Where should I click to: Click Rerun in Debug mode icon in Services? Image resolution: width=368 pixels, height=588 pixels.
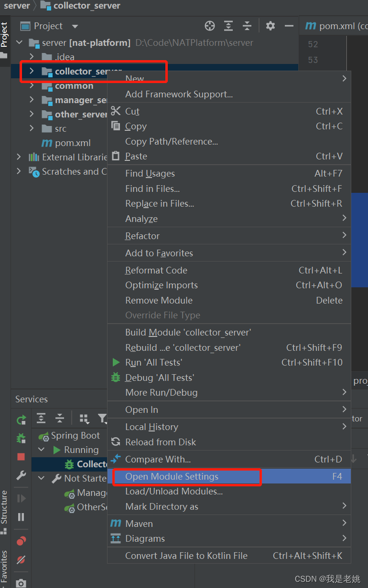tap(21, 438)
